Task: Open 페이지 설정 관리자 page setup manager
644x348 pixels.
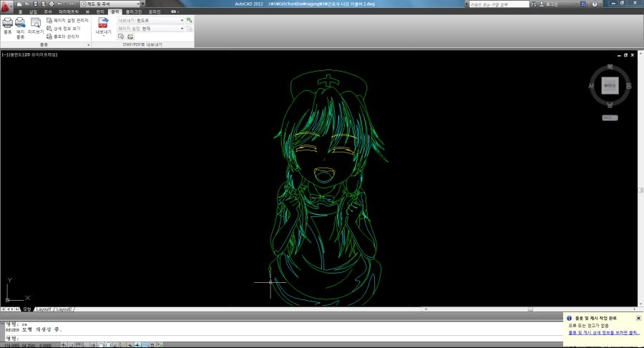Action: [x=68, y=20]
